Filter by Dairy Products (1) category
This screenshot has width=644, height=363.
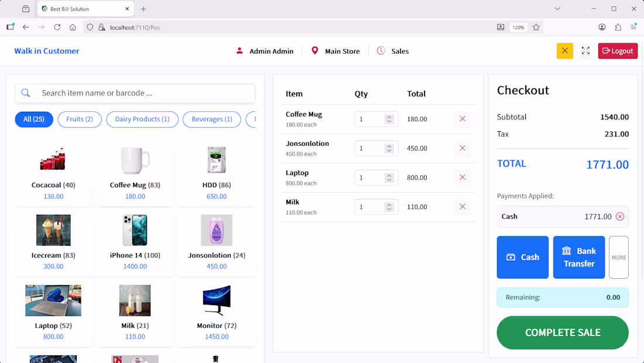(x=142, y=119)
